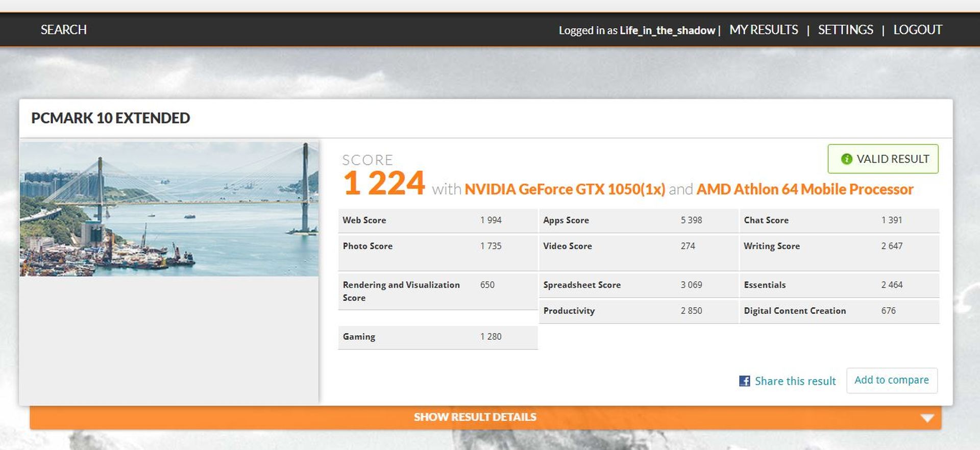Image resolution: width=980 pixels, height=450 pixels.
Task: Select the Web Score value 1 994
Action: (491, 220)
